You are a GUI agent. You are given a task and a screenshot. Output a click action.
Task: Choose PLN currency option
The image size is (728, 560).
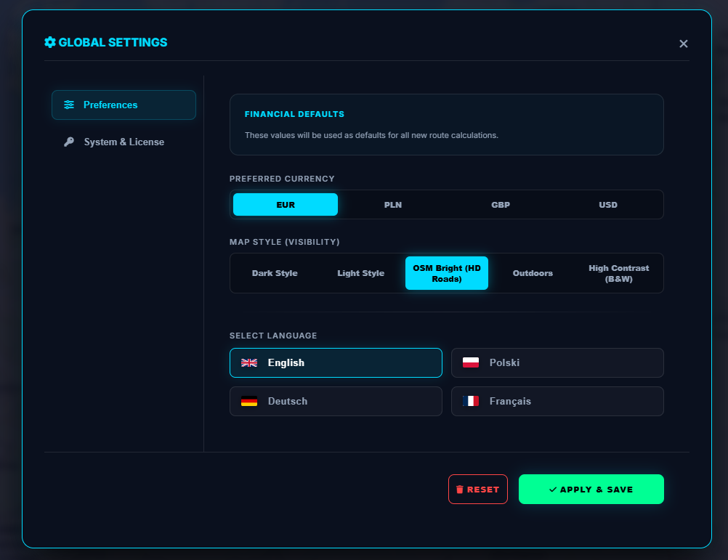(393, 205)
